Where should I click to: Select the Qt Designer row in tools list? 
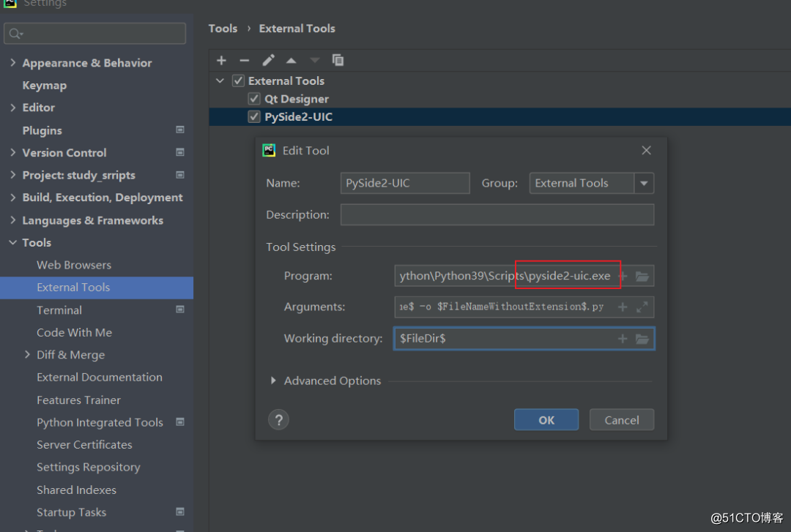(x=500, y=99)
